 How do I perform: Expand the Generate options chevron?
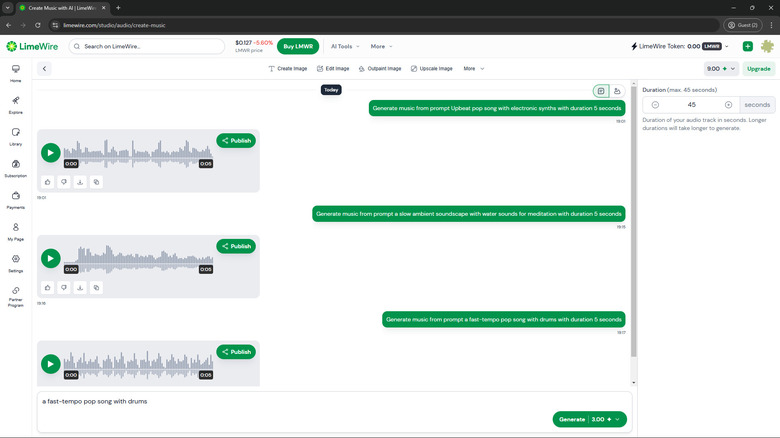click(x=618, y=419)
